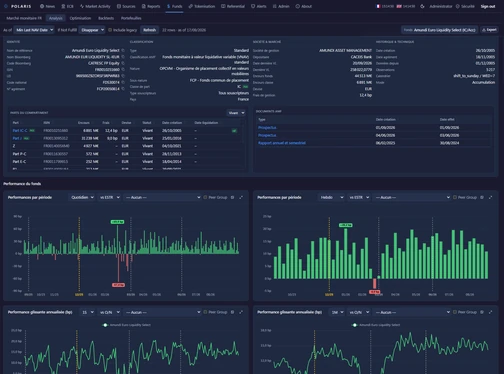Open settings icon of the daily performance chart
The width and height of the screenshot is (504, 374).
(232, 197)
